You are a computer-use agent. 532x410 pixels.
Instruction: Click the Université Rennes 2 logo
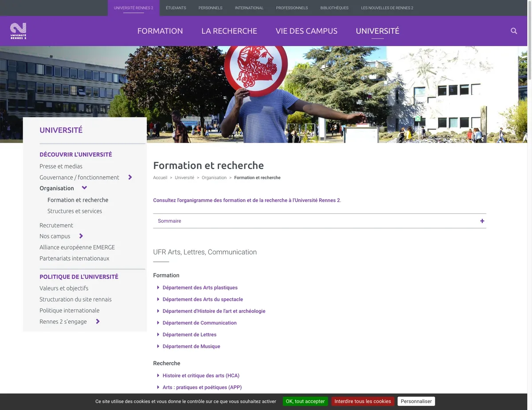click(18, 31)
